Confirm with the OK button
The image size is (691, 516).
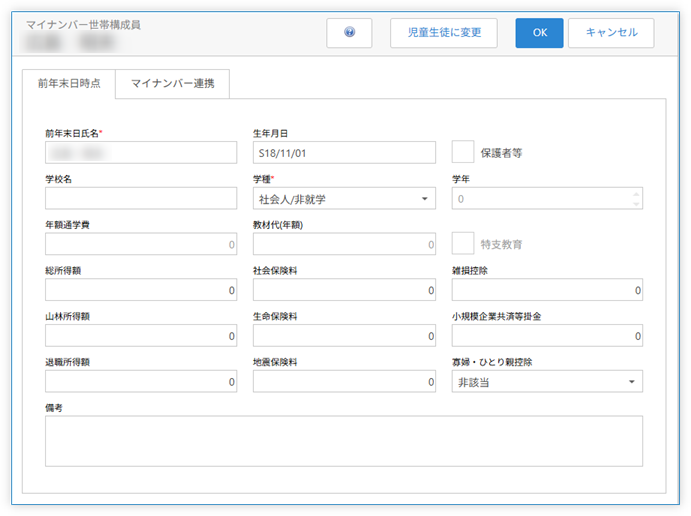[539, 33]
